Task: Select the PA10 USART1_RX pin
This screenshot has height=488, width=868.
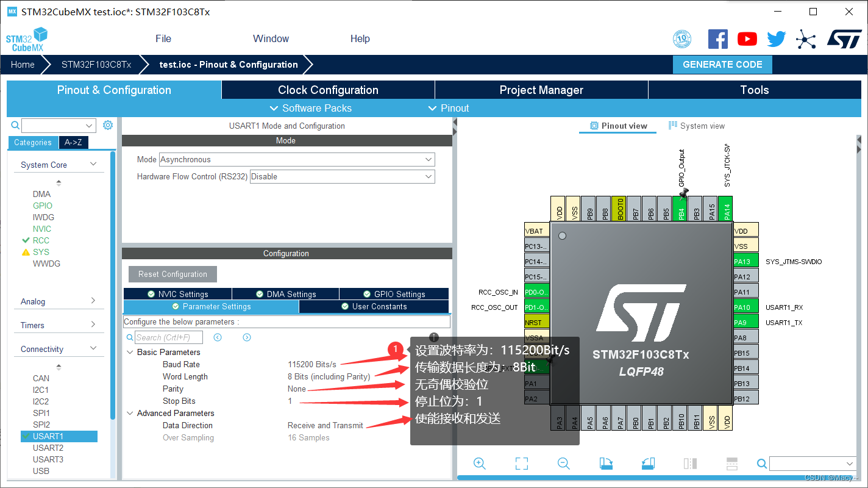Action: coord(746,307)
